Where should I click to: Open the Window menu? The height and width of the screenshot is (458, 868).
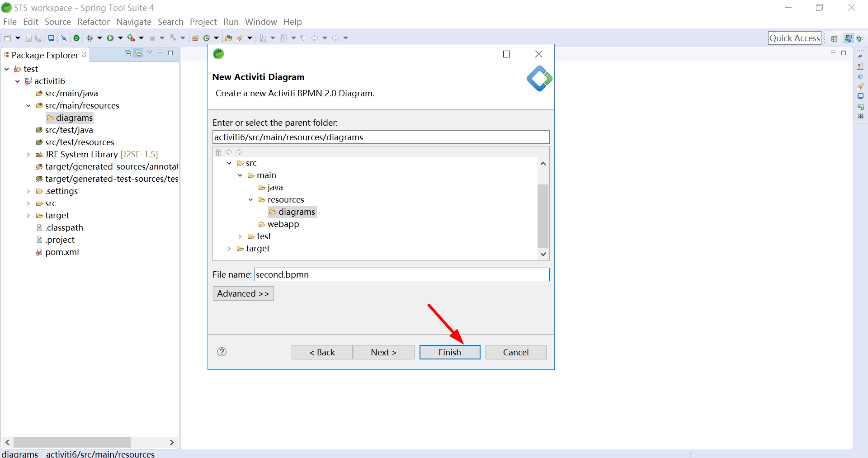click(x=261, y=22)
